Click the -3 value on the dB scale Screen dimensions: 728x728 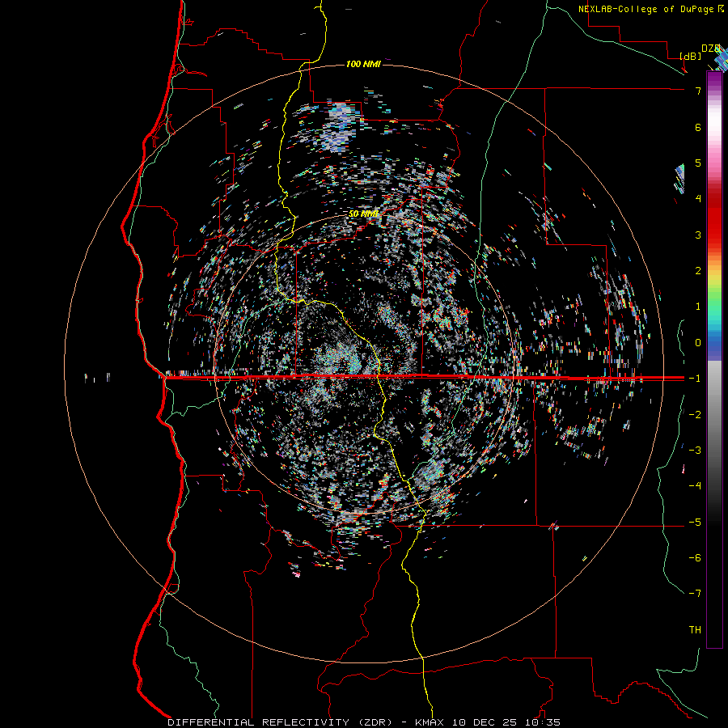695,451
